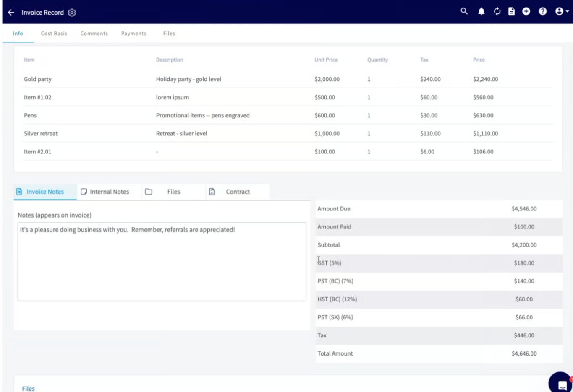Click the GST (5%) row label
Viewport: 573px width, 392px height.
coord(330,263)
